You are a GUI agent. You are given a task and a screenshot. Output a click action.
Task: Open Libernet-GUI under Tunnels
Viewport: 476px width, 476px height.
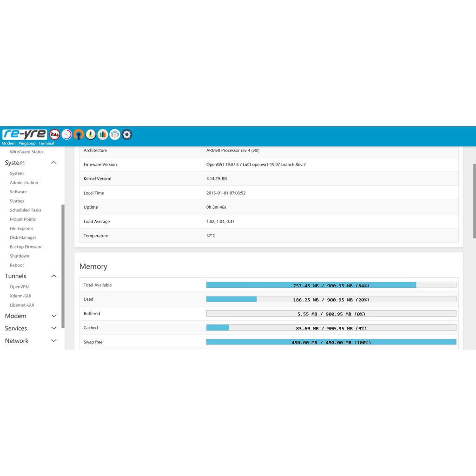(x=22, y=305)
